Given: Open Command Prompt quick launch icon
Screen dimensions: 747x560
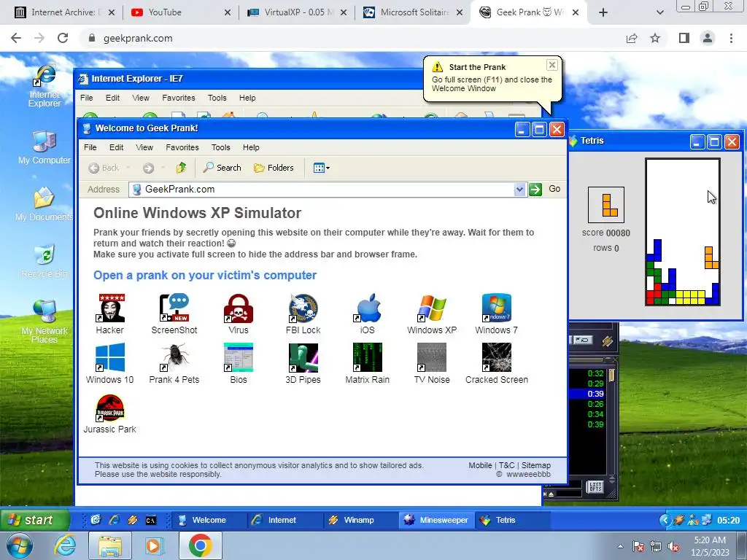Looking at the screenshot, I should tap(150, 521).
